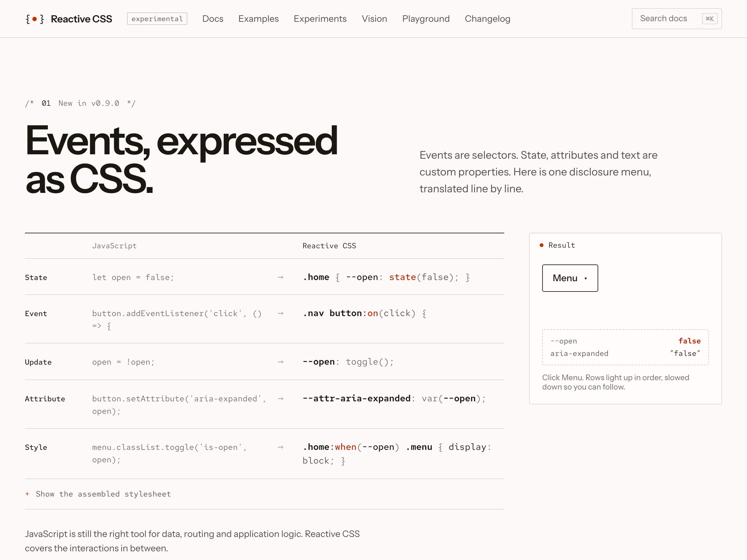Click the 'Result' panel title
The height and width of the screenshot is (560, 747).
click(x=561, y=245)
